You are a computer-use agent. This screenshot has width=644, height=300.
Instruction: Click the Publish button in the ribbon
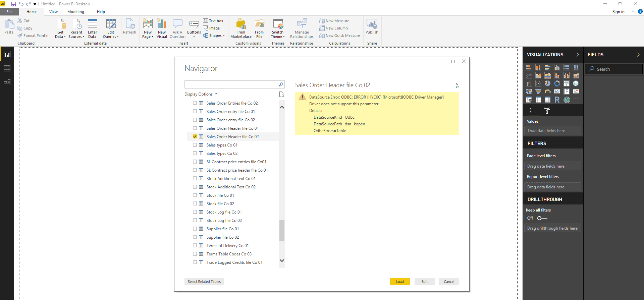click(x=372, y=26)
